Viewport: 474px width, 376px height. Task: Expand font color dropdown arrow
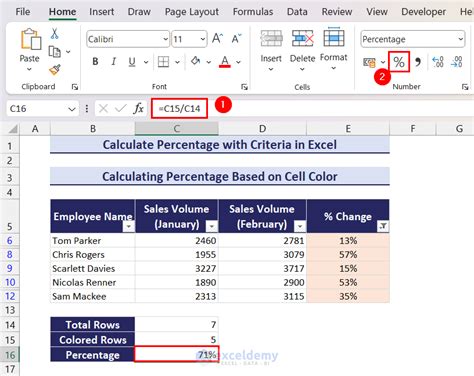click(x=239, y=62)
